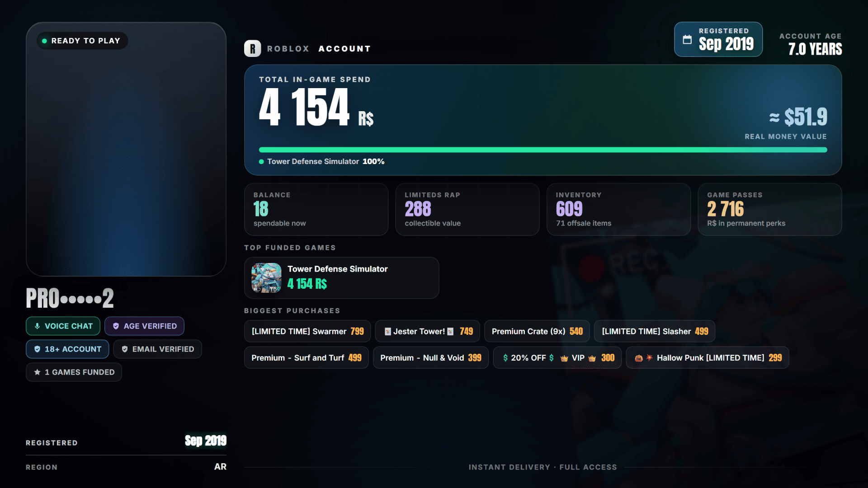Click the spend breakdown progress bar

(x=543, y=150)
